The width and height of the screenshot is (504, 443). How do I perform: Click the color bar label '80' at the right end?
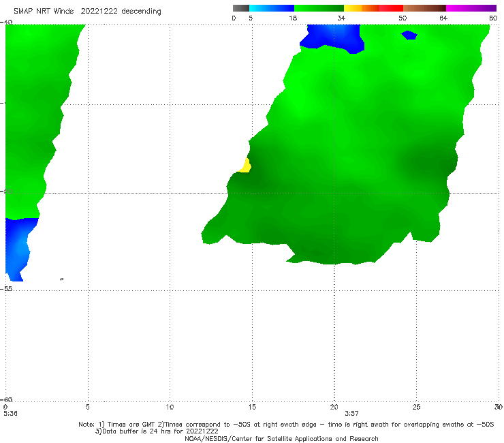(493, 18)
